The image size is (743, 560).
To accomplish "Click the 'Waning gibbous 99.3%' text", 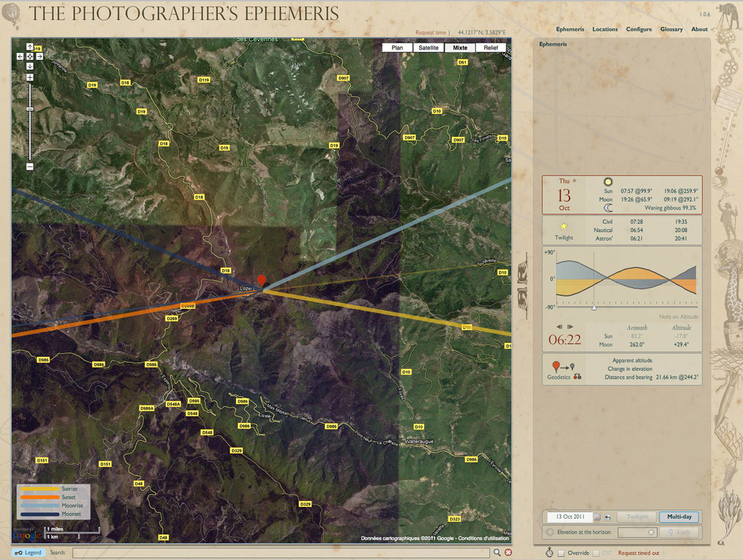I will (672, 209).
